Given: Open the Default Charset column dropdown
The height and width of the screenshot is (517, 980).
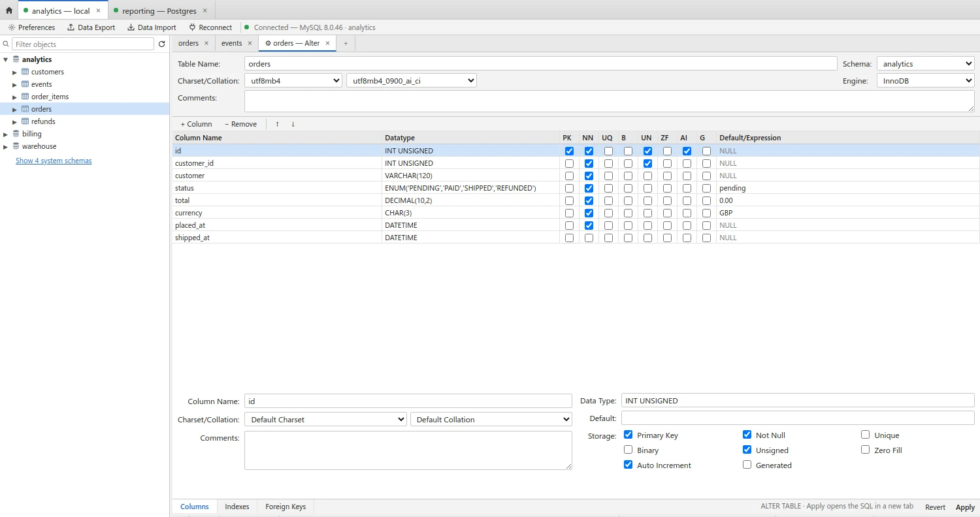Looking at the screenshot, I should (325, 419).
